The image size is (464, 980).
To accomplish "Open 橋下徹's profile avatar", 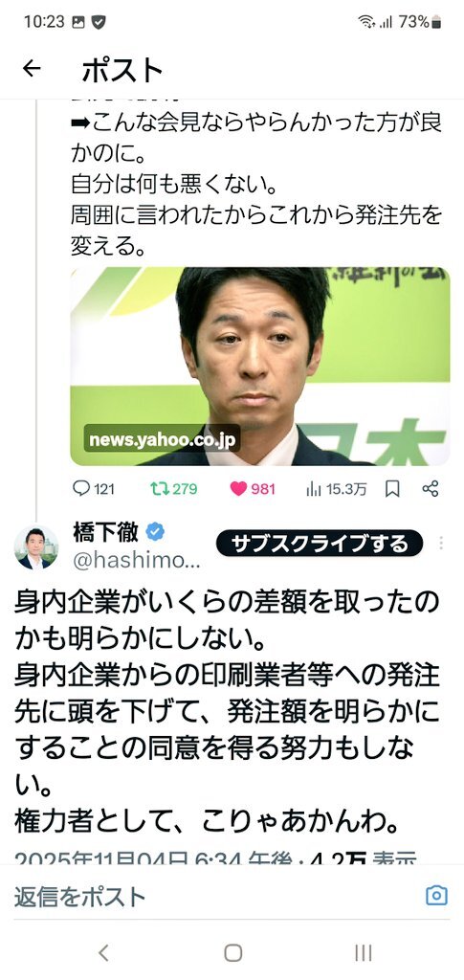I will click(x=35, y=547).
